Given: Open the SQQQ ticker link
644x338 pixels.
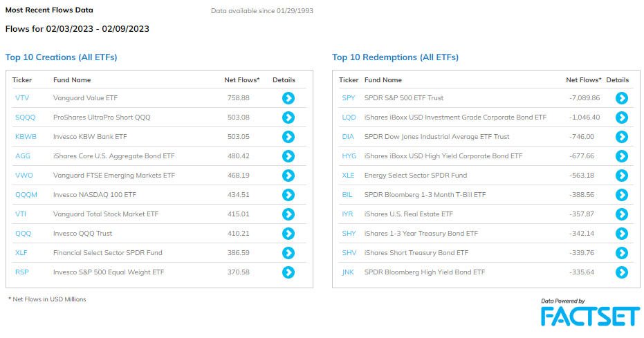Looking at the screenshot, I should click(x=26, y=118).
